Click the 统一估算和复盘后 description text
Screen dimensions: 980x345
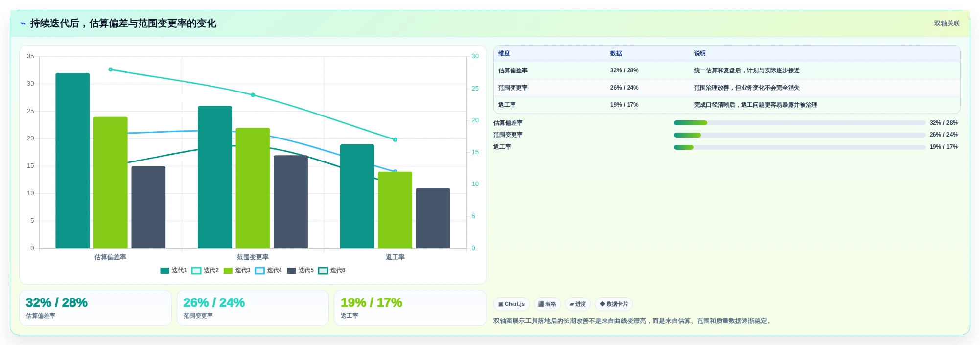point(747,70)
